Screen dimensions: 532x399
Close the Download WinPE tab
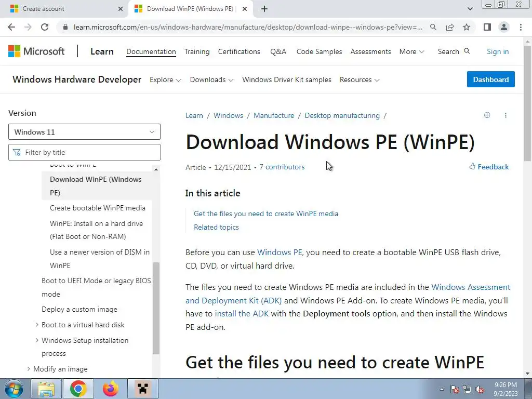(245, 9)
